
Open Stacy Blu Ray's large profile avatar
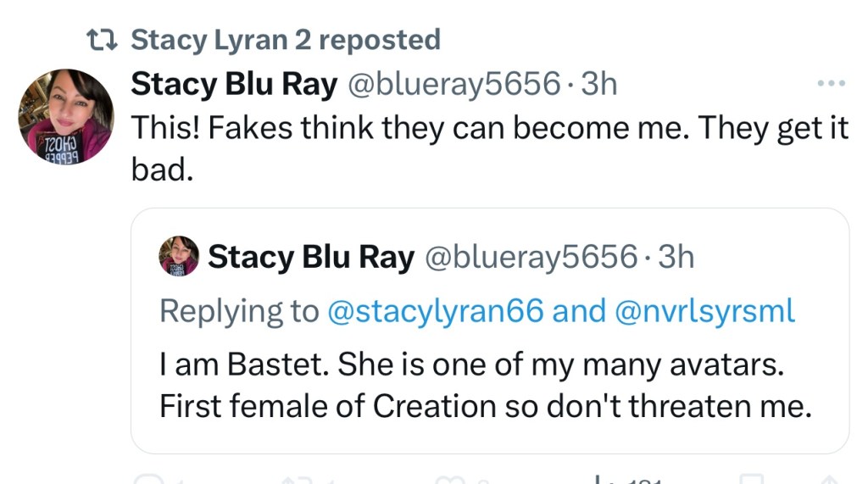click(x=65, y=116)
